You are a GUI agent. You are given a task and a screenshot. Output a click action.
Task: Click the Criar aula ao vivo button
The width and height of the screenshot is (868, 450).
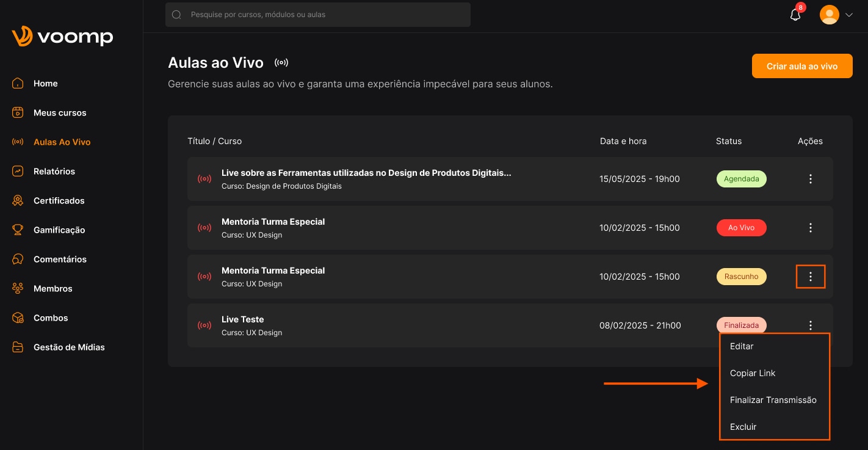(x=802, y=66)
